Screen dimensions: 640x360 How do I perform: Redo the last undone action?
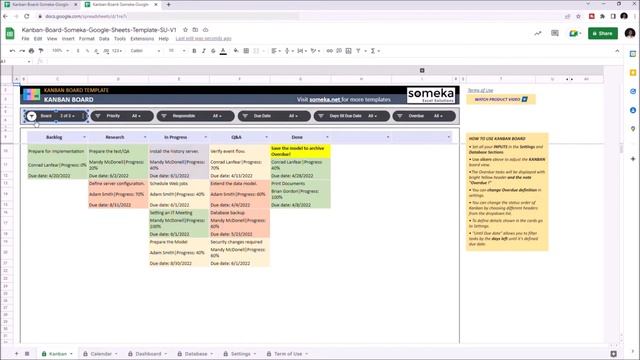22,51
